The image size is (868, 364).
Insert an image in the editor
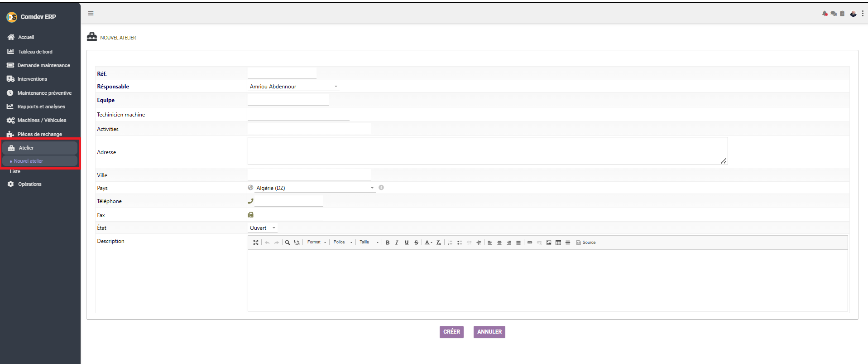pos(549,243)
